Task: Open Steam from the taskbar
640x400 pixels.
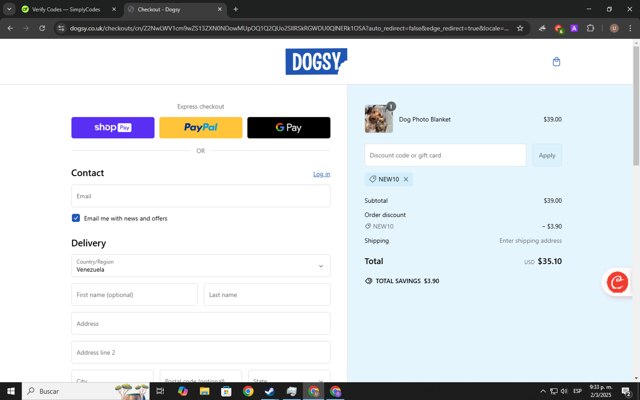Action: click(x=270, y=391)
